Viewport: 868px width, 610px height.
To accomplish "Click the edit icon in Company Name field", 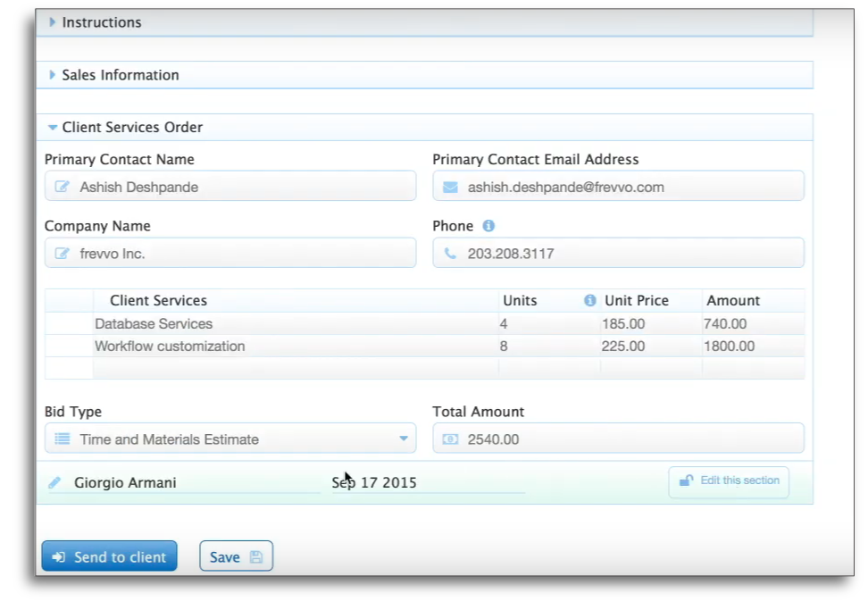I will pyautogui.click(x=62, y=254).
